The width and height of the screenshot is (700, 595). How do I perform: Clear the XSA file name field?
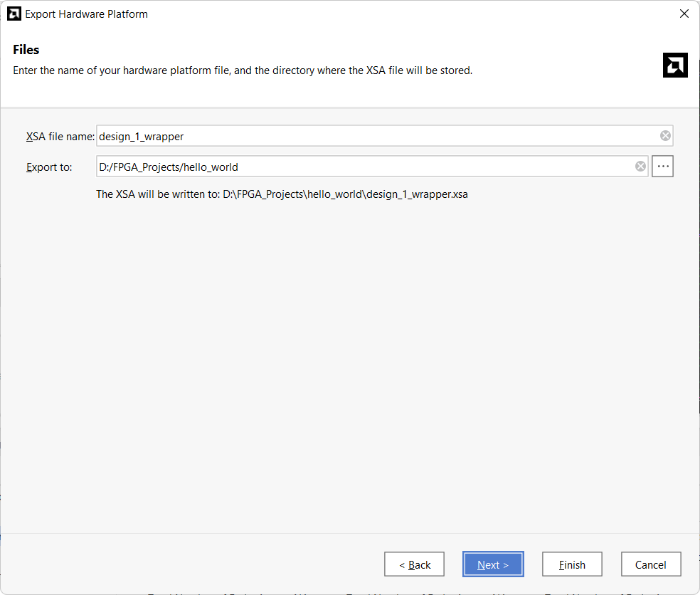point(665,136)
